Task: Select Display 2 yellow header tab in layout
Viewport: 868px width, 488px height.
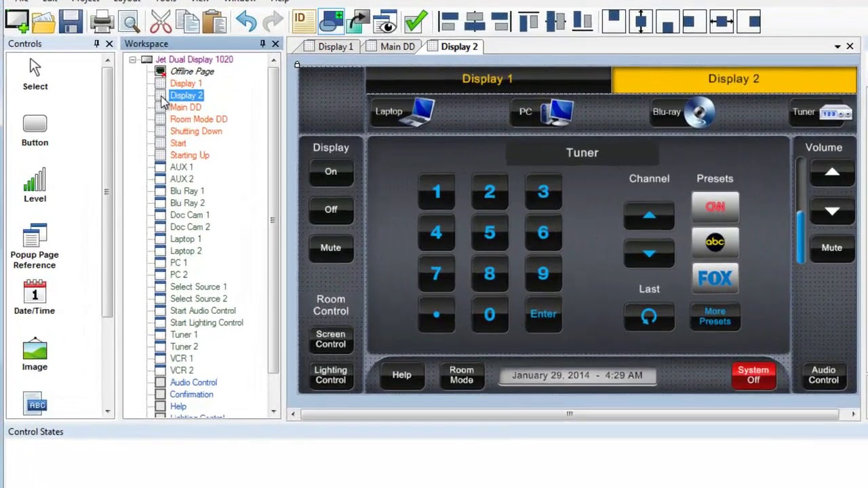Action: click(x=734, y=79)
